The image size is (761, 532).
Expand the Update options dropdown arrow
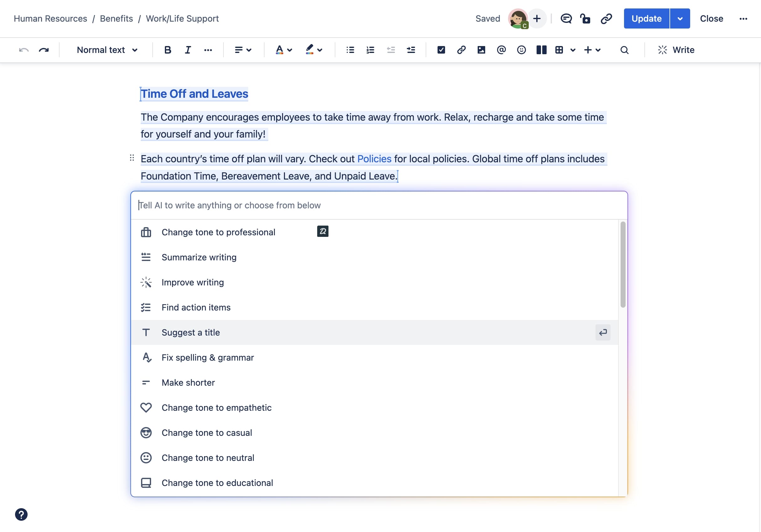tap(680, 18)
